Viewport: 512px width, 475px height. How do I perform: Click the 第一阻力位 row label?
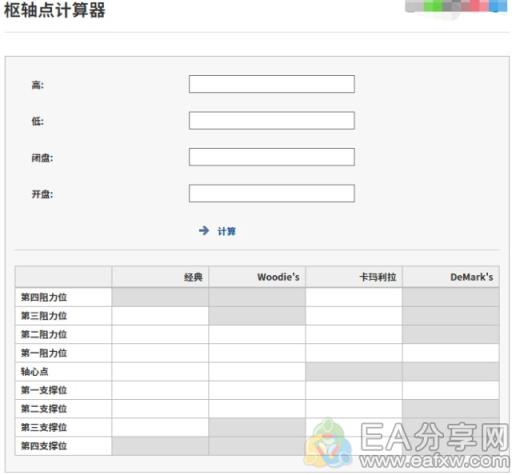click(x=44, y=353)
